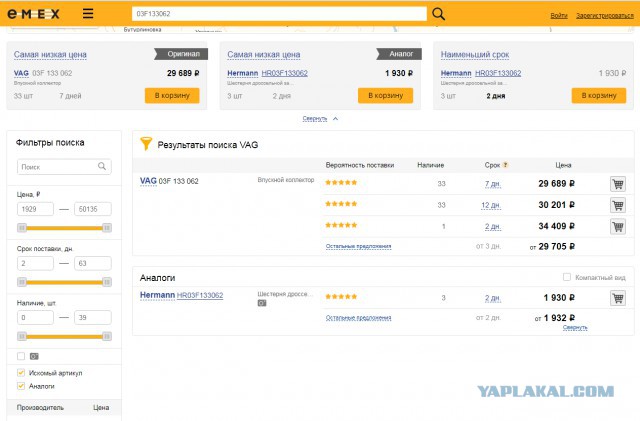This screenshot has width=640, height=421.
Task: Click filter Поиск input field
Action: pos(64,167)
